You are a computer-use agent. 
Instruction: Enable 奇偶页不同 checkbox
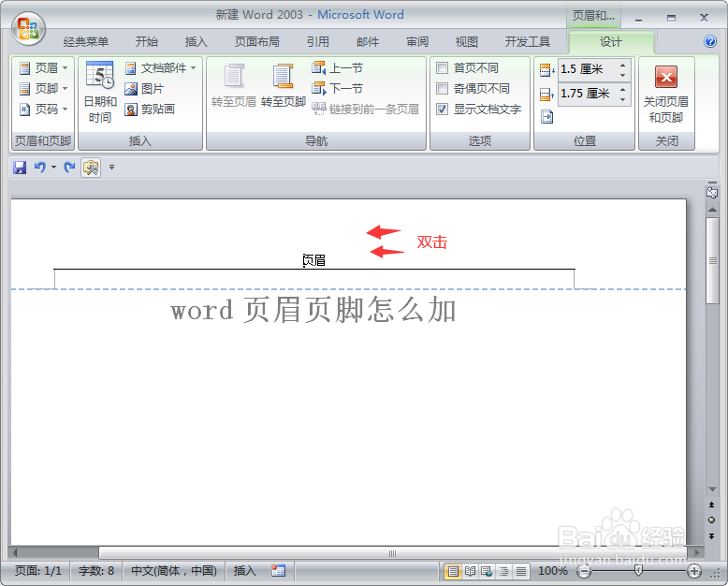point(442,88)
